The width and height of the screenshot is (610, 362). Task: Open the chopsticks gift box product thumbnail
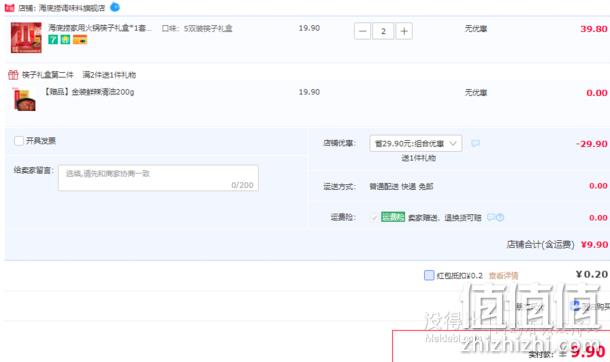(26, 37)
